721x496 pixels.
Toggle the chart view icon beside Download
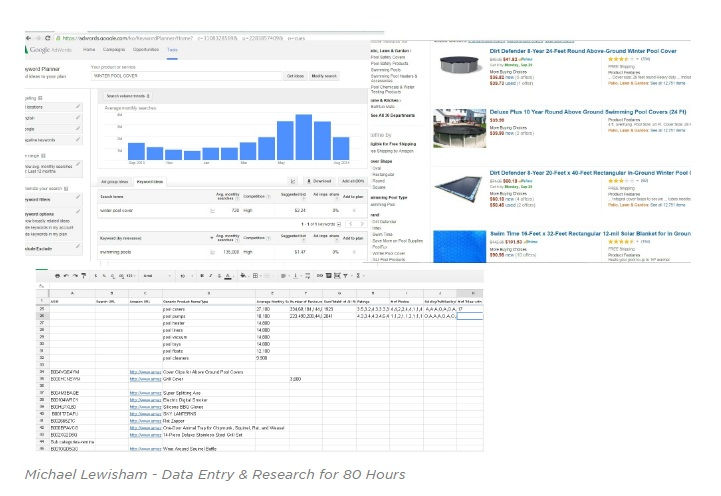[292, 181]
